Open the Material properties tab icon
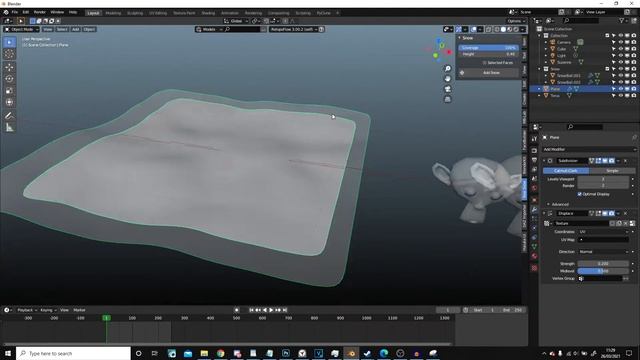Viewport: 640px width, 360px height. (x=534, y=256)
